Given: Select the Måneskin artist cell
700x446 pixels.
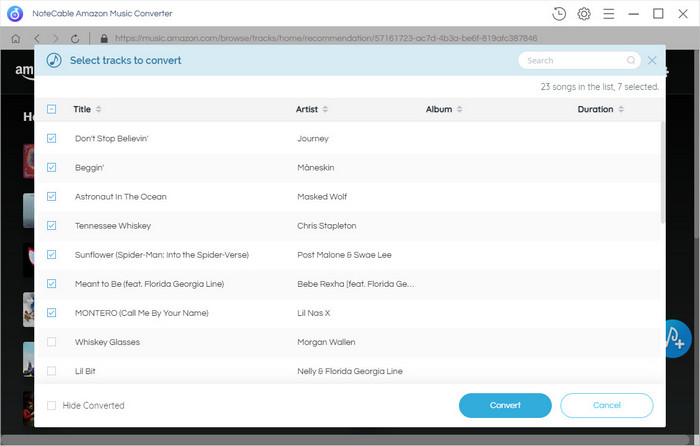Looking at the screenshot, I should coord(316,167).
